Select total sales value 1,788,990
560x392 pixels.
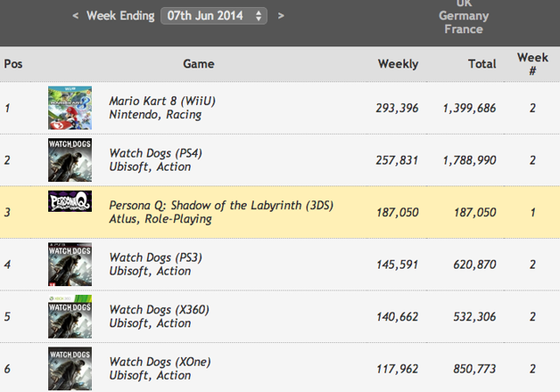pos(469,160)
